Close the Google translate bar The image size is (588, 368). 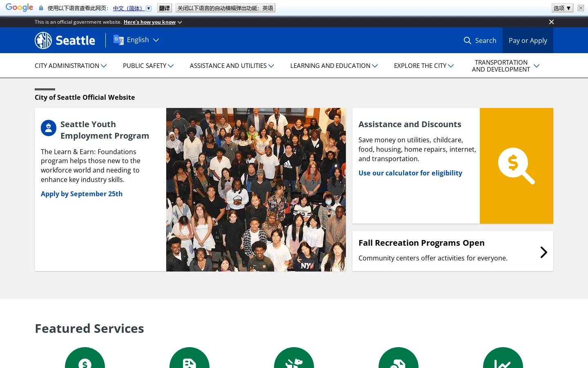[581, 8]
